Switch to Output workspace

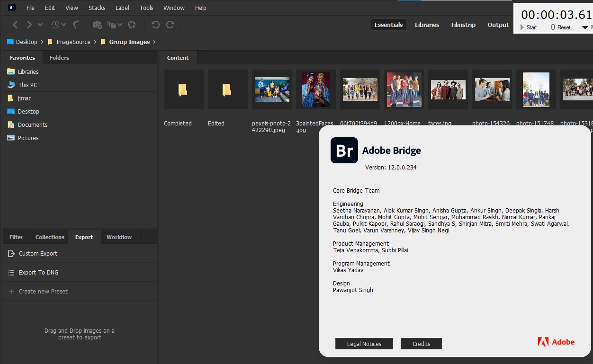[x=498, y=25]
